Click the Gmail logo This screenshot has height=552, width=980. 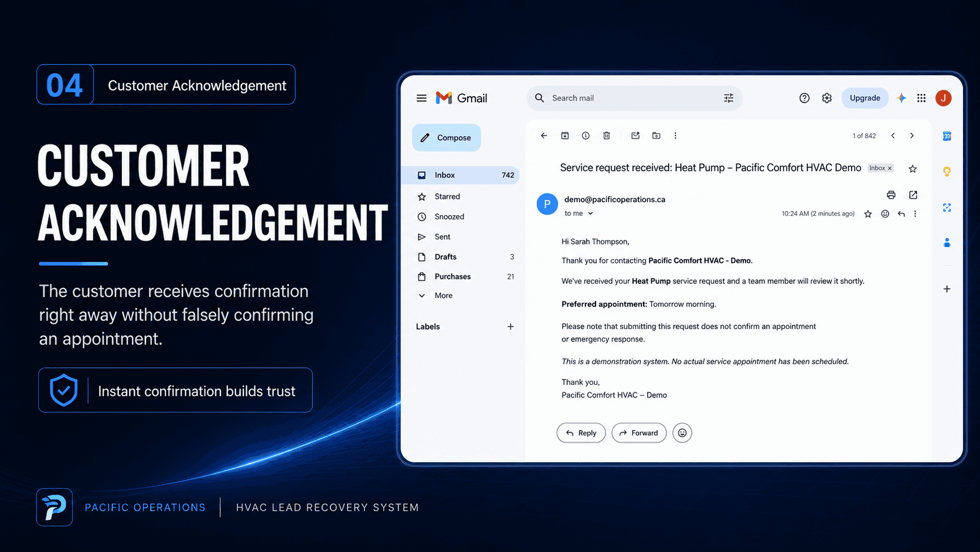pos(461,98)
